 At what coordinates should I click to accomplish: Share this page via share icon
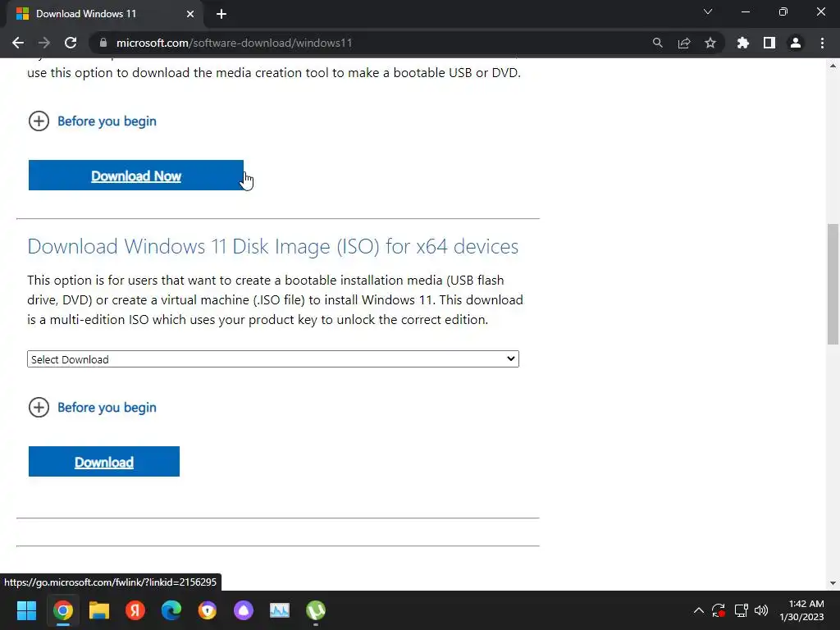(x=684, y=43)
